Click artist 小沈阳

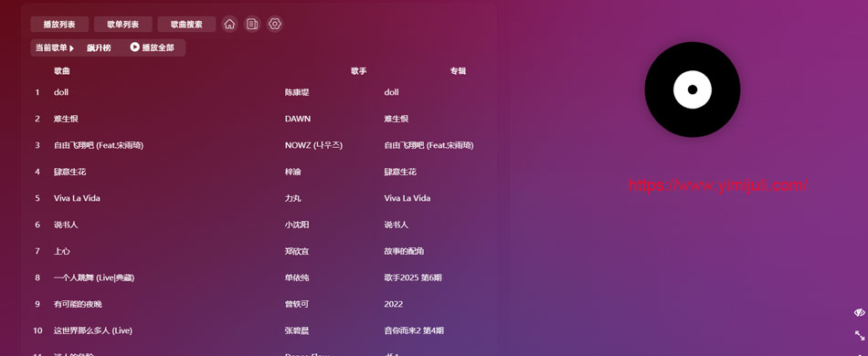(297, 225)
